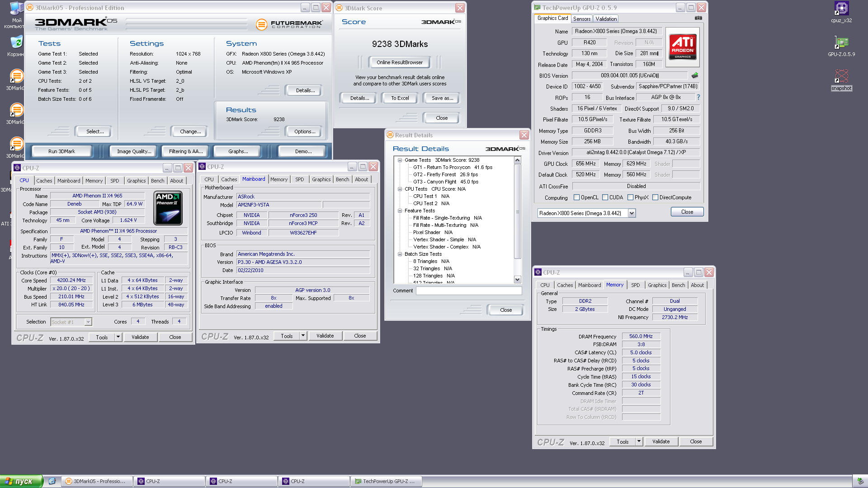Click the Graphs... button
Screen dimensions: 868x488
pyautogui.click(x=238, y=151)
